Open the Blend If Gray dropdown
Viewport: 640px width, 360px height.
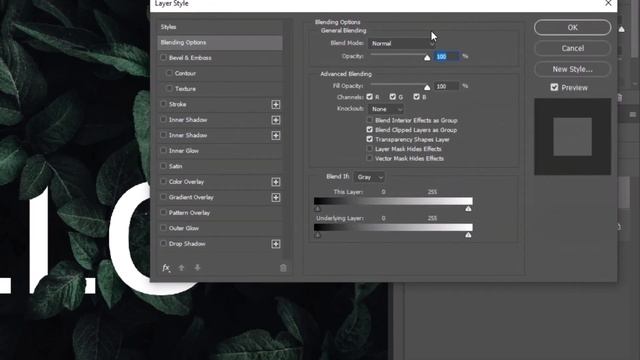[369, 177]
